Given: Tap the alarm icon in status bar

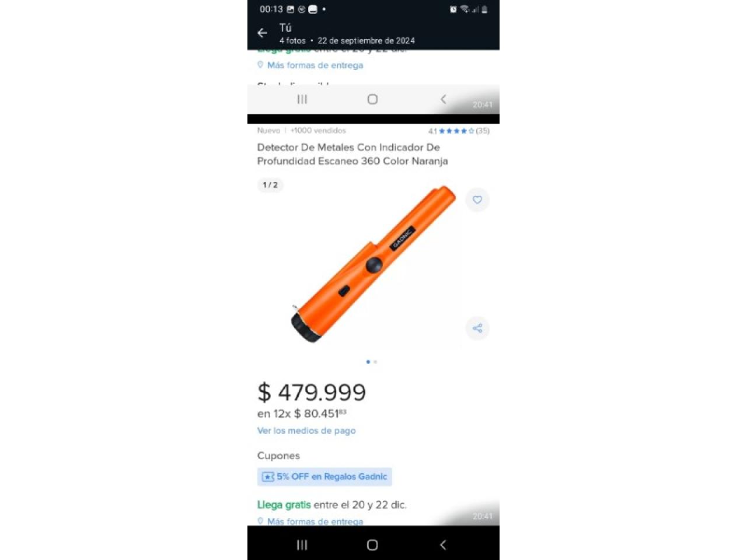Looking at the screenshot, I should pyautogui.click(x=453, y=9).
